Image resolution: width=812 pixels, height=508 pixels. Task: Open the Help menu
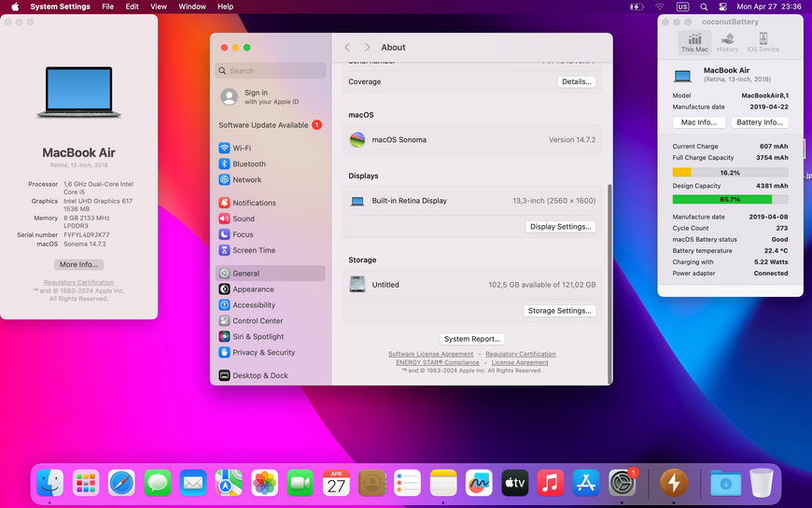(225, 7)
